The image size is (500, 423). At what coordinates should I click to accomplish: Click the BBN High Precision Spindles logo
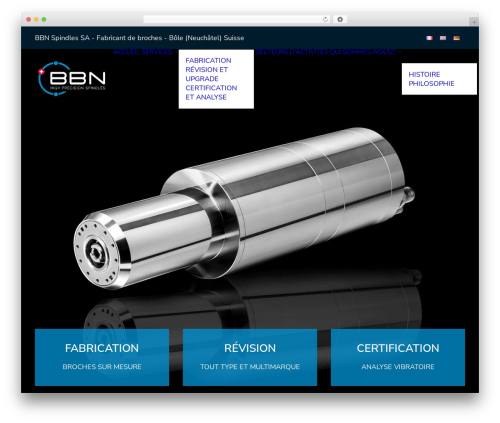(x=72, y=78)
